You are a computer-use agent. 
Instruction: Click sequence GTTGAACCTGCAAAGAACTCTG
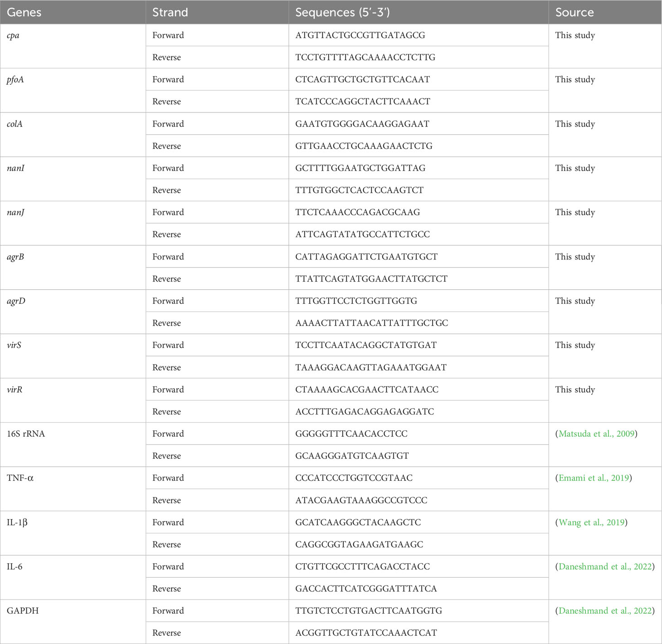(364, 146)
